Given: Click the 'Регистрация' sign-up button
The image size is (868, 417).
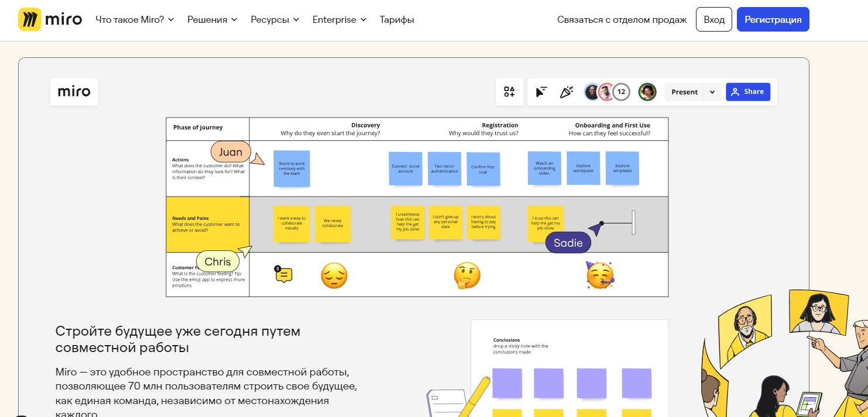Looking at the screenshot, I should pyautogui.click(x=773, y=19).
